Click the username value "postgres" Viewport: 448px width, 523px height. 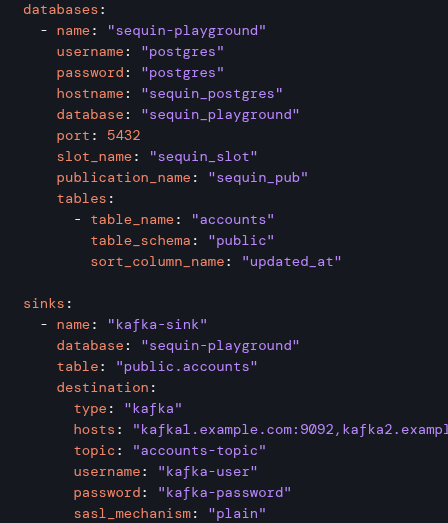pyautogui.click(x=182, y=52)
